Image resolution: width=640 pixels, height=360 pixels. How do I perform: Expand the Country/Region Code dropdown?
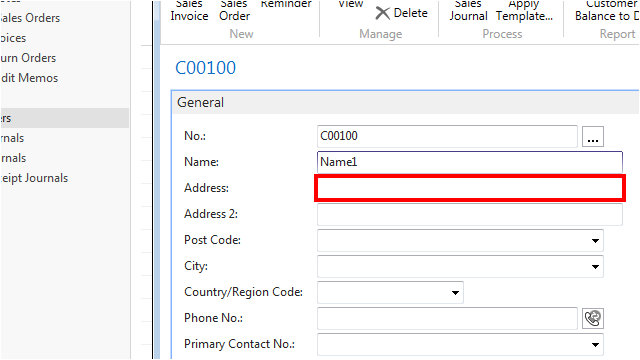tap(455, 293)
